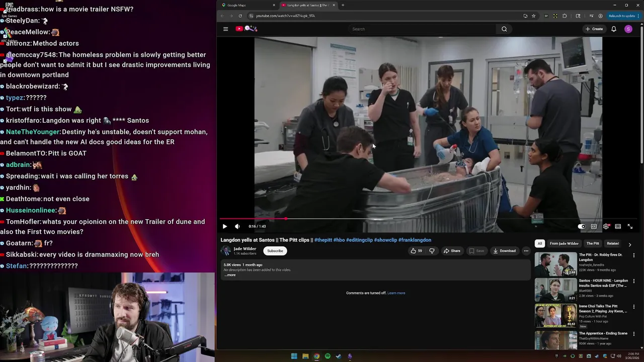Open options for Dr. Robby fires video
The height and width of the screenshot is (362, 644).
[634, 255]
